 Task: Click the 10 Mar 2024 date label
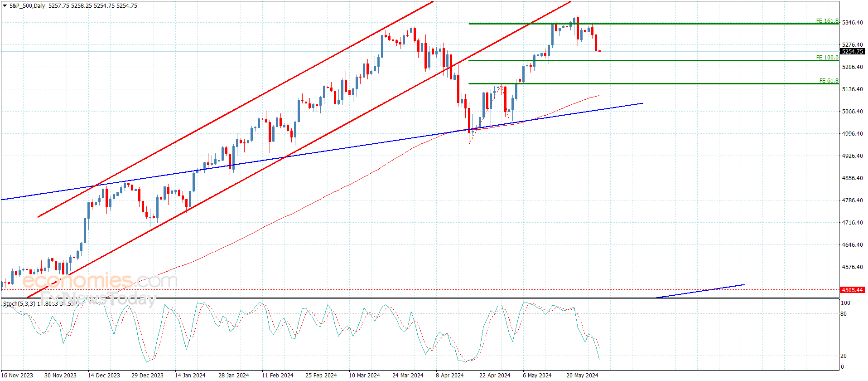364,375
